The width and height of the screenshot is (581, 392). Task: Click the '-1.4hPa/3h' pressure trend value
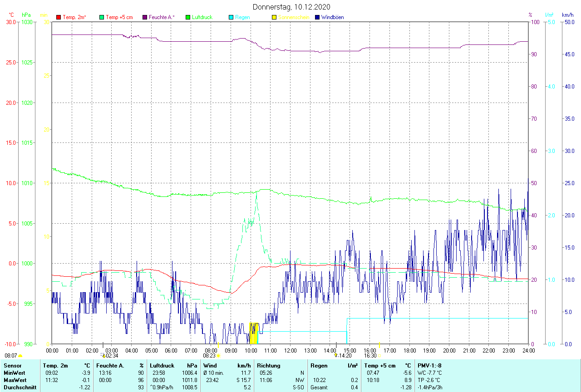(430, 387)
